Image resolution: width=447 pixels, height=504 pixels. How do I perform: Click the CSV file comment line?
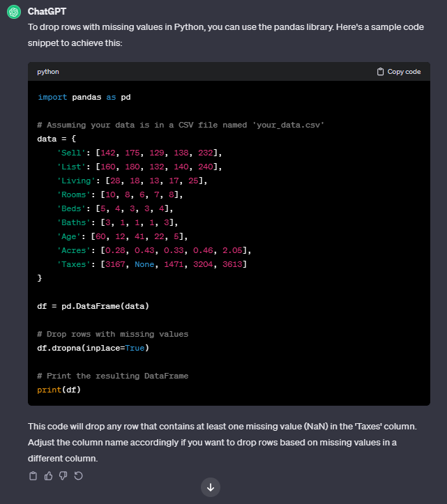181,125
